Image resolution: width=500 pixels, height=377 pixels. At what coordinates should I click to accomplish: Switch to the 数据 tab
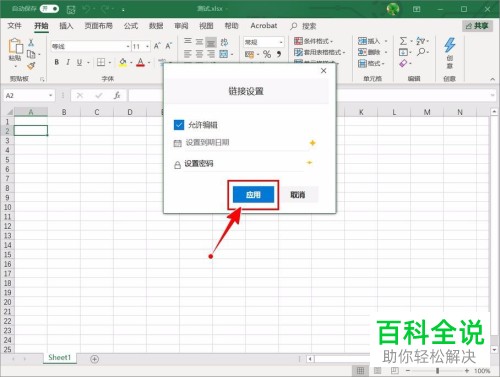(156, 26)
